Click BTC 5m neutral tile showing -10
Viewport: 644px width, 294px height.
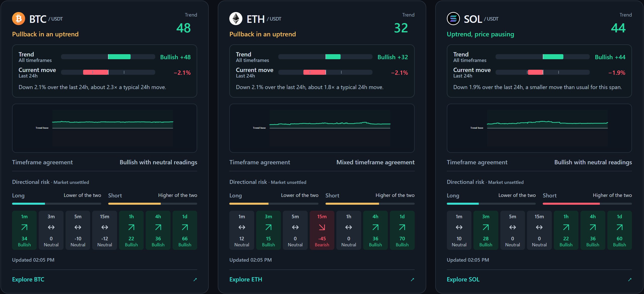78,230
